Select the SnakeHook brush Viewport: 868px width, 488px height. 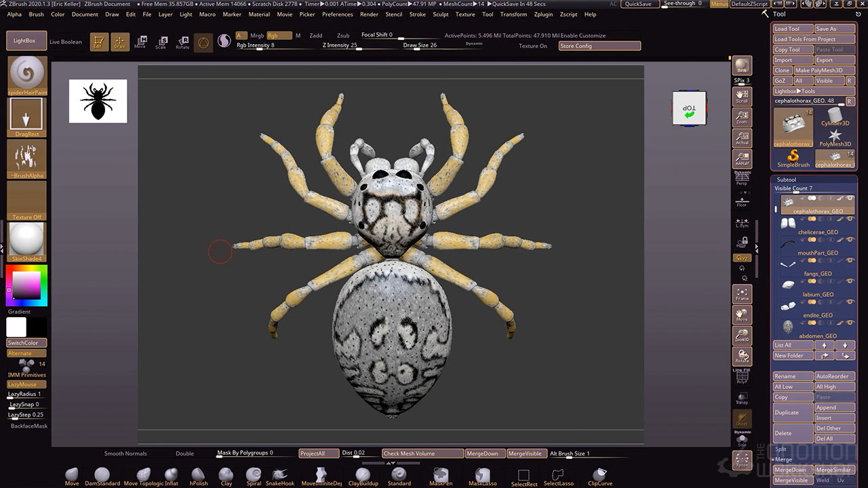(280, 476)
